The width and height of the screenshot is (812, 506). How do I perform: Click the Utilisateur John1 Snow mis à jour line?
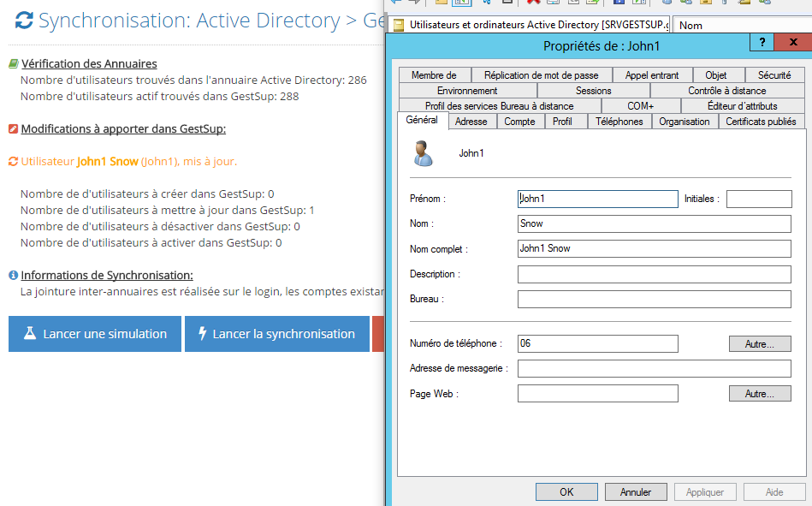[x=129, y=162]
